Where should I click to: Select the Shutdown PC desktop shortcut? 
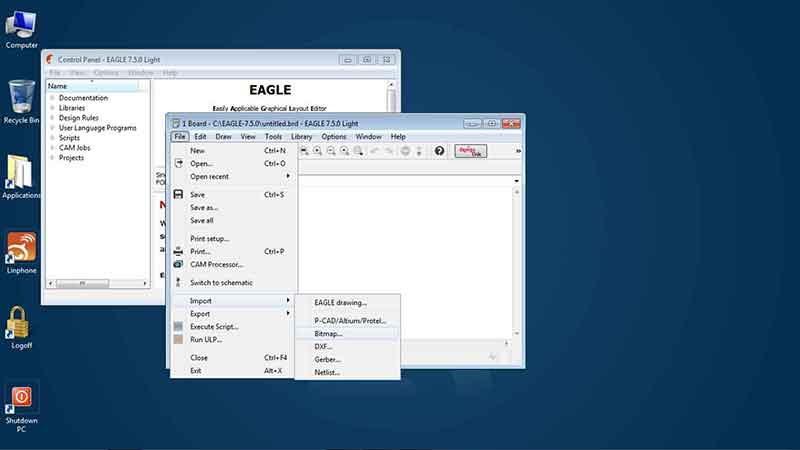click(21, 407)
